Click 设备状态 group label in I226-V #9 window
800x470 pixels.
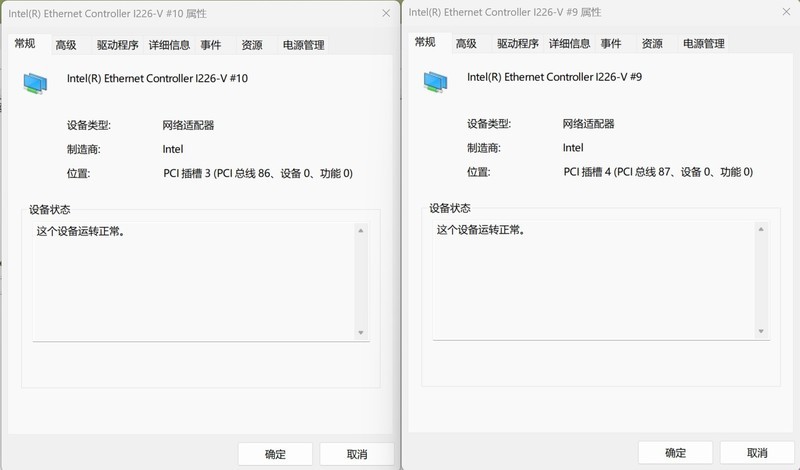(x=449, y=208)
